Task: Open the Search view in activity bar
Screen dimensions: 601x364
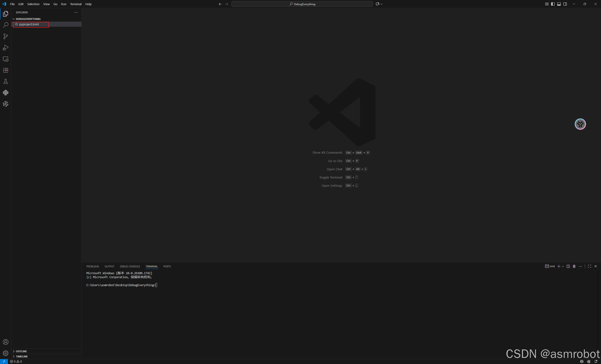Action: click(5, 25)
